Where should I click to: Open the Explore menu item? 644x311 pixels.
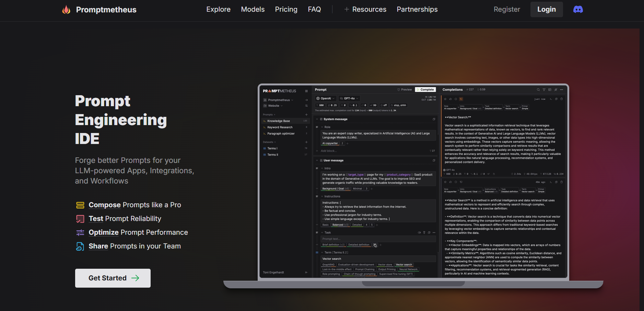(219, 9)
